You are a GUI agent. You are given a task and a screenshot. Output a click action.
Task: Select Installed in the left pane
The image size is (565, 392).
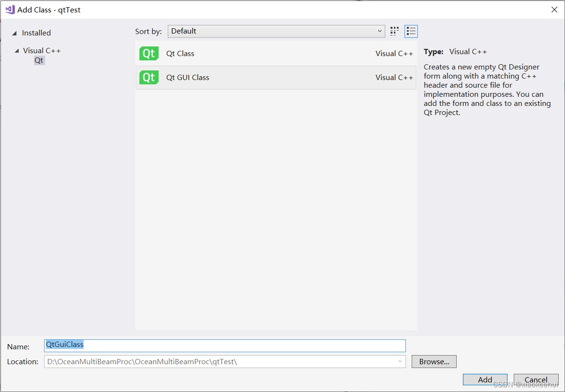(36, 33)
